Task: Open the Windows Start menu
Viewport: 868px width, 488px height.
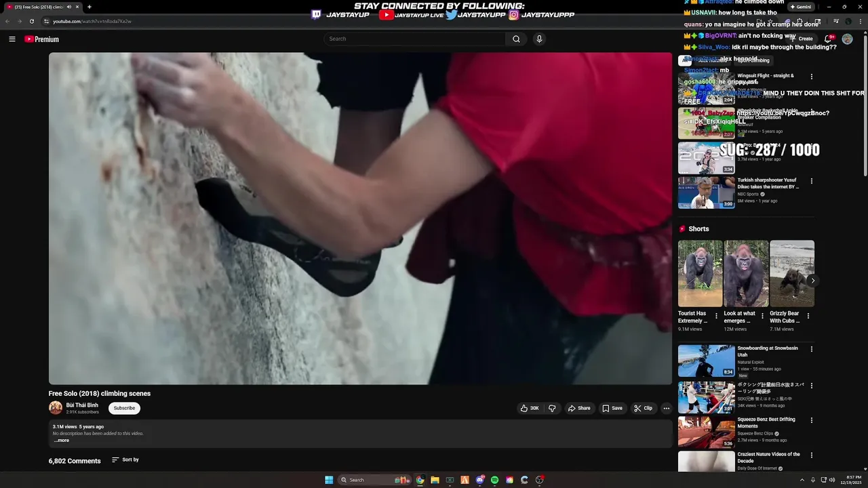Action: click(x=329, y=480)
